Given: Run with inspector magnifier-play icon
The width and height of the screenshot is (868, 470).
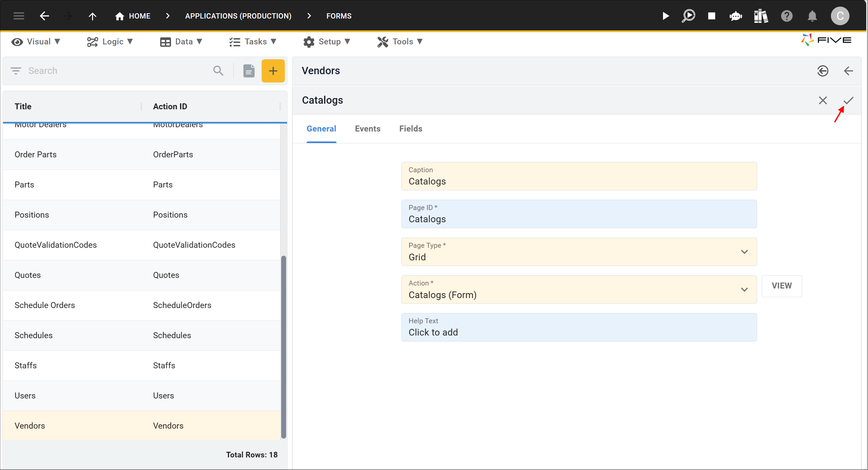Looking at the screenshot, I should [688, 16].
